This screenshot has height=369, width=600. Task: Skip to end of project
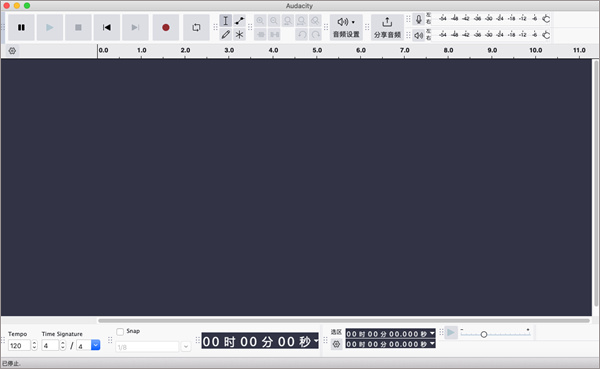point(135,28)
